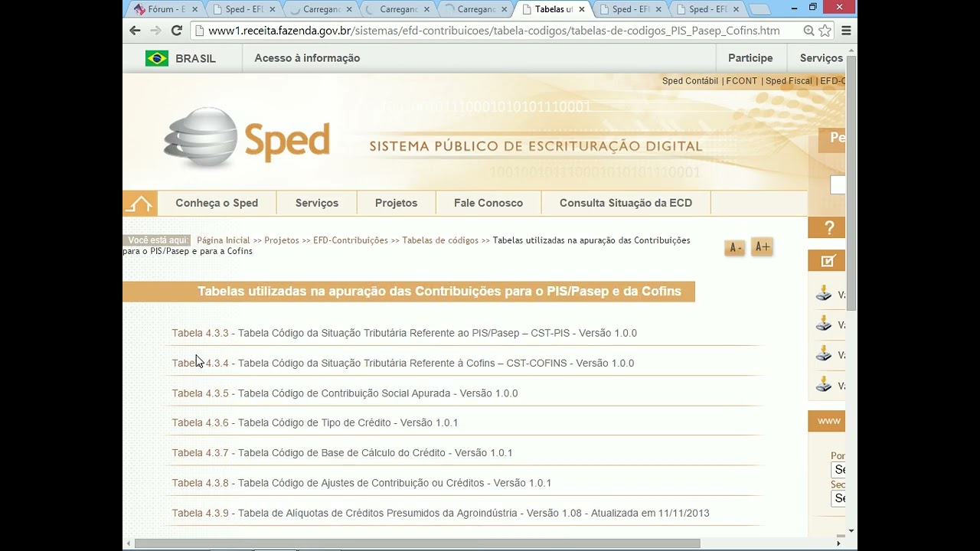
Task: Click EFD-Contribuições breadcrumb link
Action: [351, 240]
